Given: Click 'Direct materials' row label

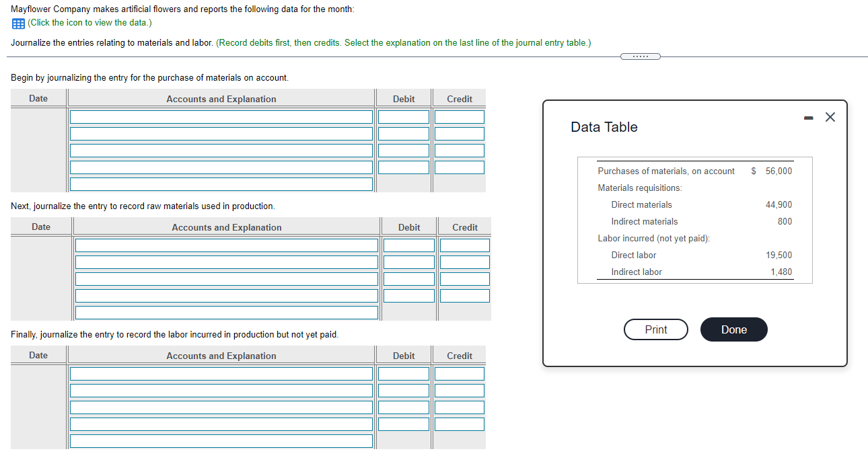Looking at the screenshot, I should [x=641, y=205].
